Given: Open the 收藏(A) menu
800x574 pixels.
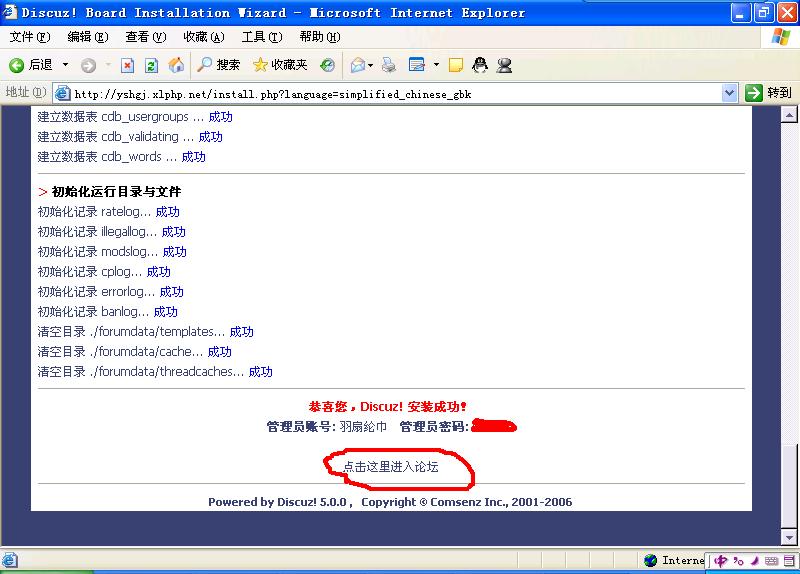Looking at the screenshot, I should (204, 37).
